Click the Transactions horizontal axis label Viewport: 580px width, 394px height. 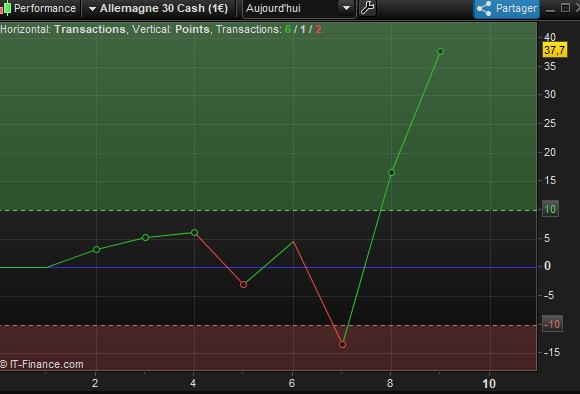[90, 29]
